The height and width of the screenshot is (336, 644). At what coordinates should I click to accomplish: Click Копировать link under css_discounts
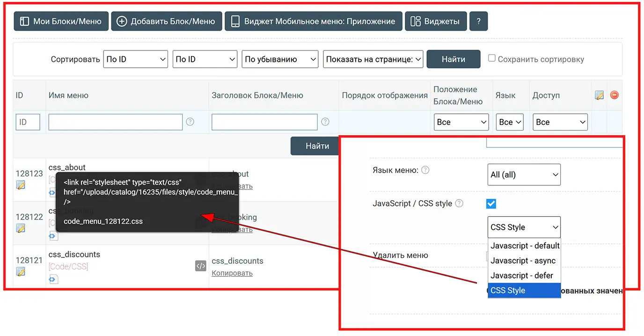coord(232,273)
